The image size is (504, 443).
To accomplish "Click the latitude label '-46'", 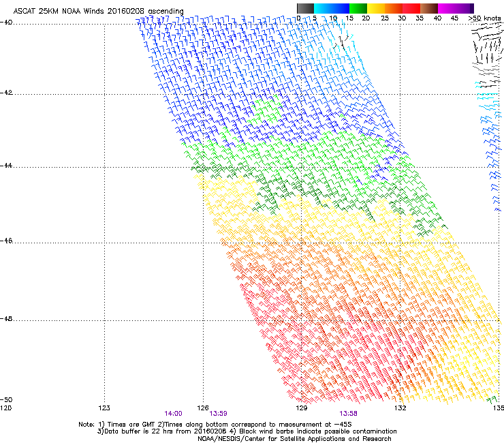I will [x=6, y=241].
